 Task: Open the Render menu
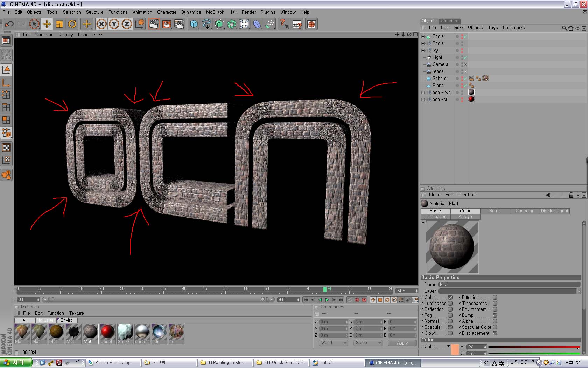click(248, 12)
